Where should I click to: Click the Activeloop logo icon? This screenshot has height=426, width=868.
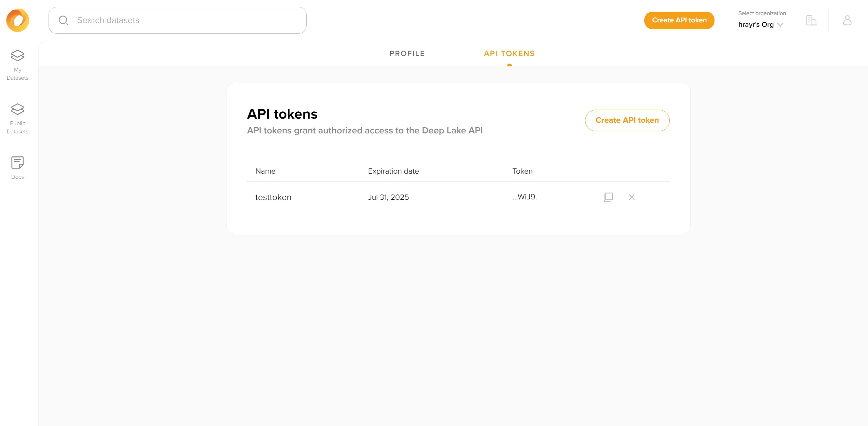pos(18,20)
